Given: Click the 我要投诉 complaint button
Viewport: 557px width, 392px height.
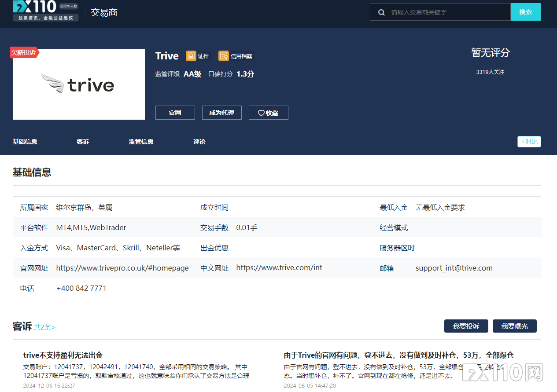Looking at the screenshot, I should 466,326.
